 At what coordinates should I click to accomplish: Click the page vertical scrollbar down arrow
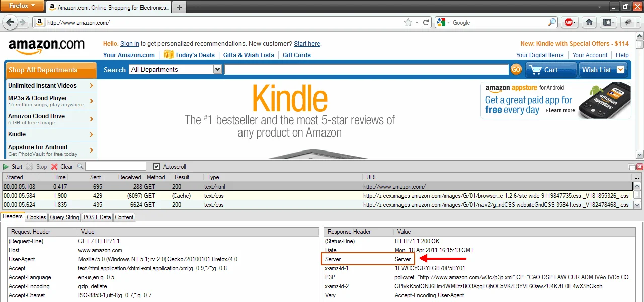point(640,155)
